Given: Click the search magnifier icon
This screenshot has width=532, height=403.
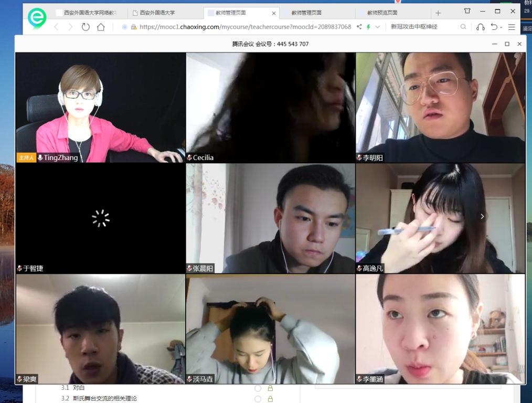Looking at the screenshot, I should click(x=463, y=27).
